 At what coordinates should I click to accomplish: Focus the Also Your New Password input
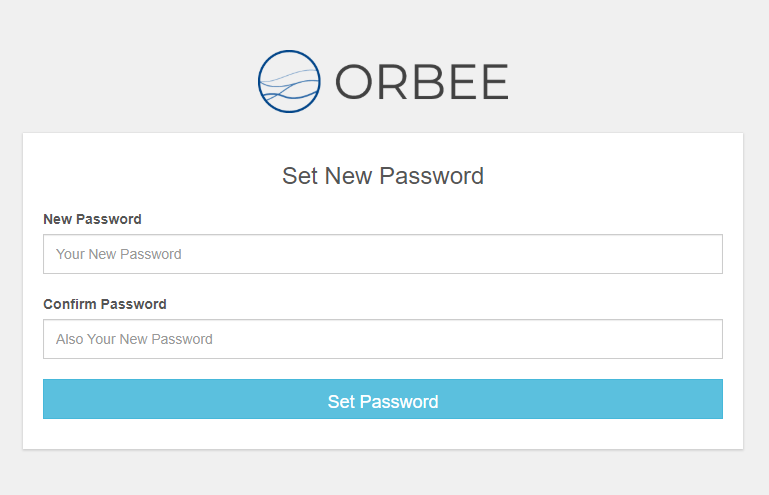point(383,339)
